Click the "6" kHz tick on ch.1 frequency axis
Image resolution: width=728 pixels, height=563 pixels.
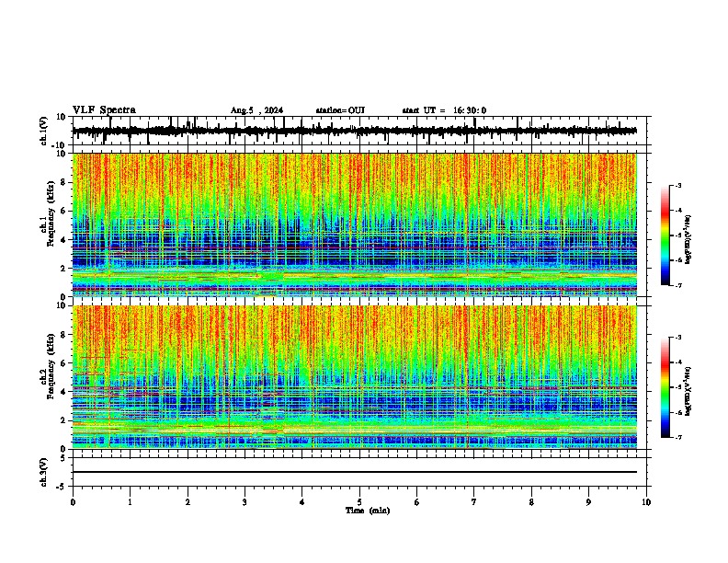(x=63, y=211)
